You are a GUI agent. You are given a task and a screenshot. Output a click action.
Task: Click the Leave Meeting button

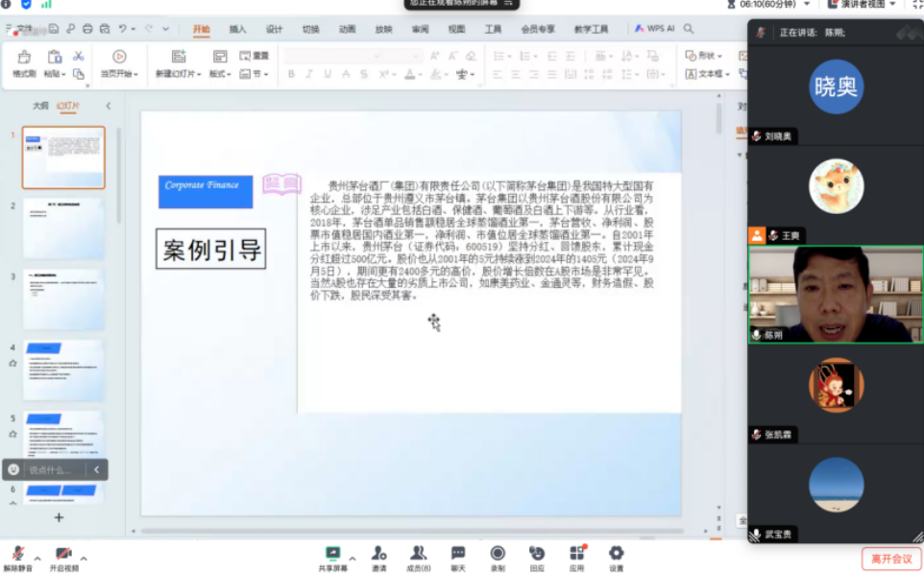891,558
